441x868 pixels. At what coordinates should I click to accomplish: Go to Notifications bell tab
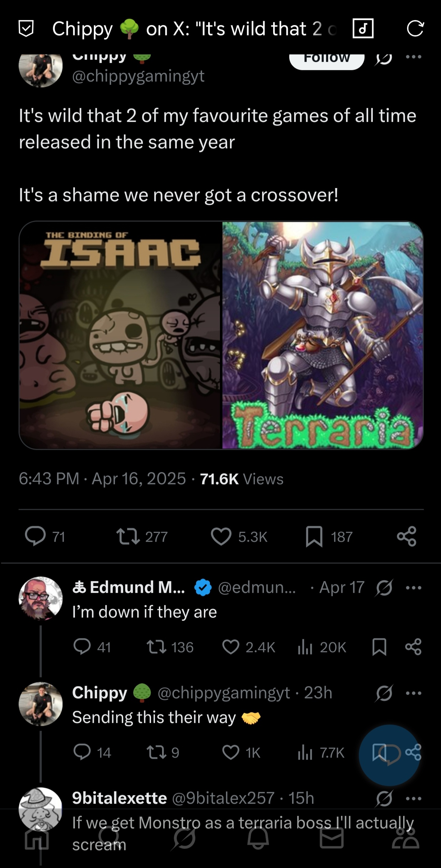click(x=258, y=838)
